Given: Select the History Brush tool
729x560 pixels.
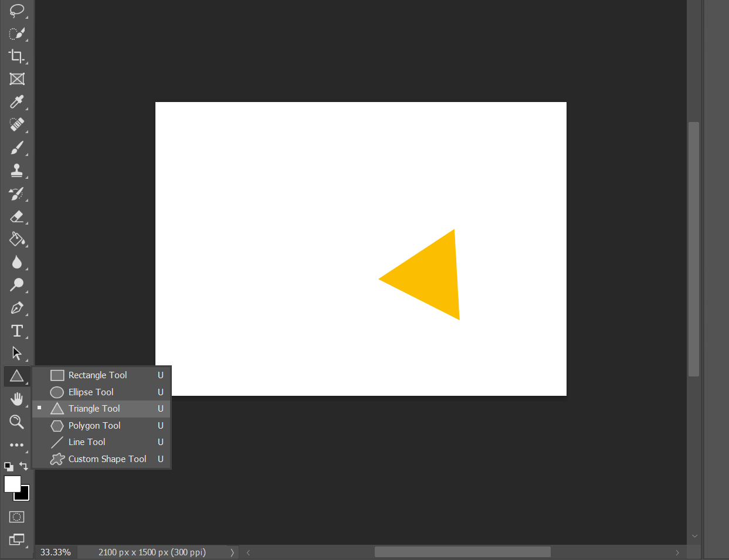Looking at the screenshot, I should pyautogui.click(x=17, y=194).
